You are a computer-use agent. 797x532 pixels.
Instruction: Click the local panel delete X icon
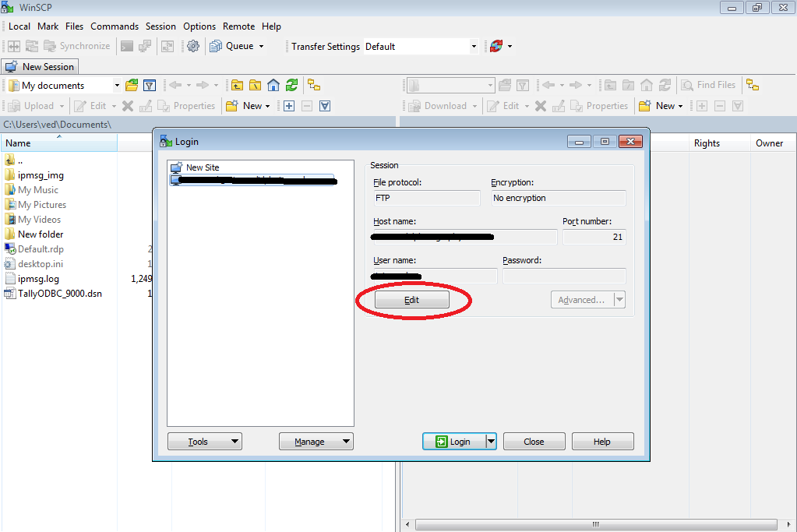pos(128,106)
